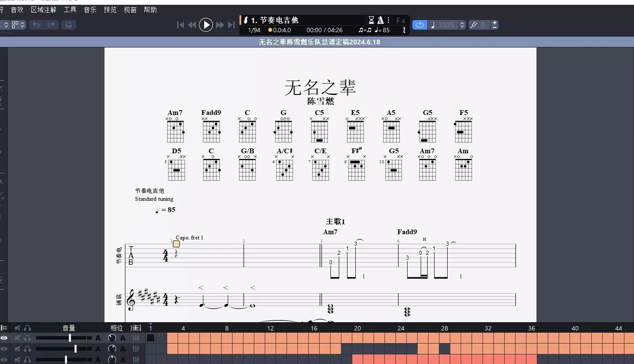Click the Fadd9 chord diagram in the top row

click(211, 130)
